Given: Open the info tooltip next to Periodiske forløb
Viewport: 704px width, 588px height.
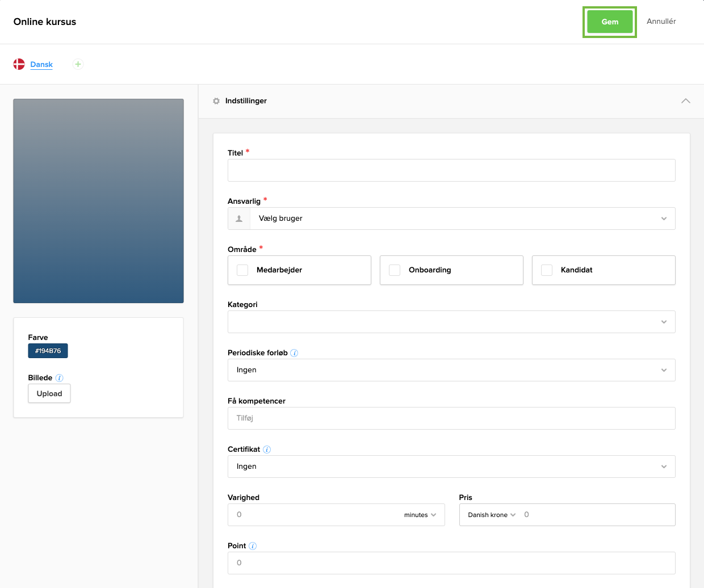Looking at the screenshot, I should (x=294, y=352).
